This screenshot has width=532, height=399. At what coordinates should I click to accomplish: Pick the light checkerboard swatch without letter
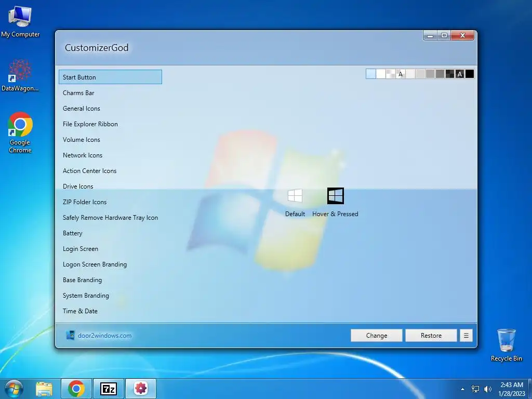point(391,74)
